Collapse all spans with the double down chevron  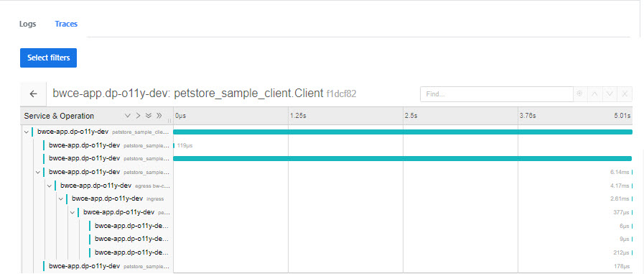pyautogui.click(x=149, y=116)
